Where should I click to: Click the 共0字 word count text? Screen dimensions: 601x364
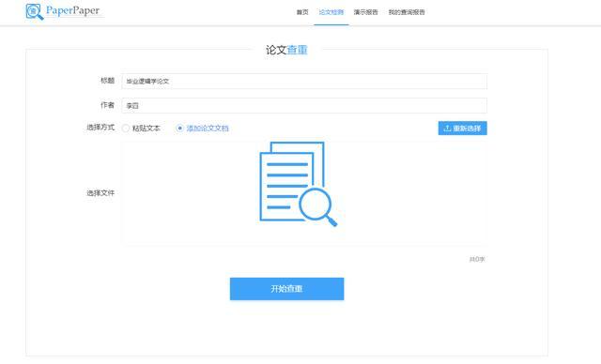(477, 260)
